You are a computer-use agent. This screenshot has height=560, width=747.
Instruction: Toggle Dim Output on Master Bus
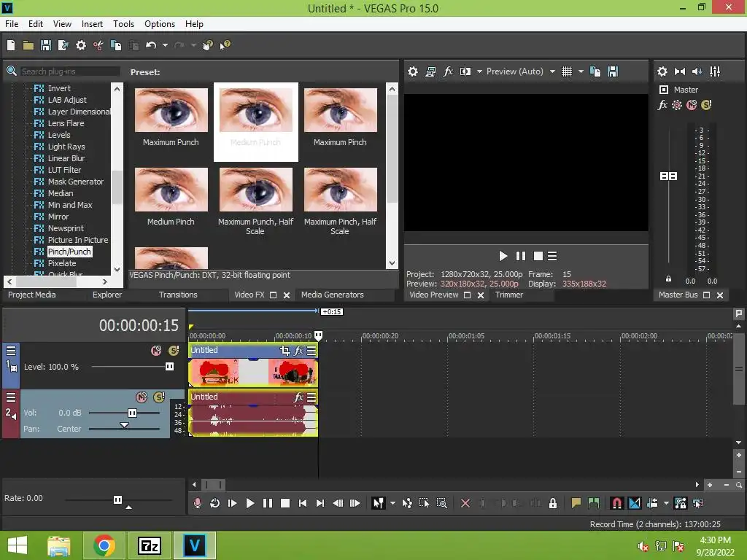click(697, 71)
